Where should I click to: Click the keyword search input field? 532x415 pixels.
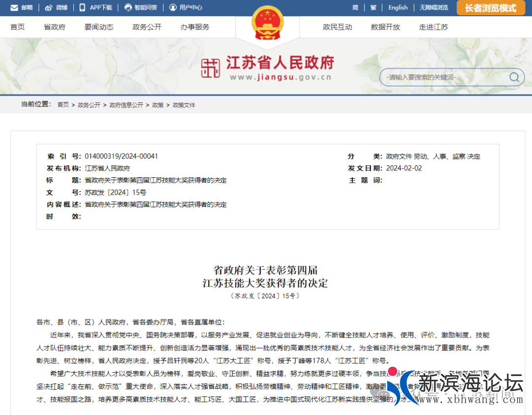tap(443, 77)
